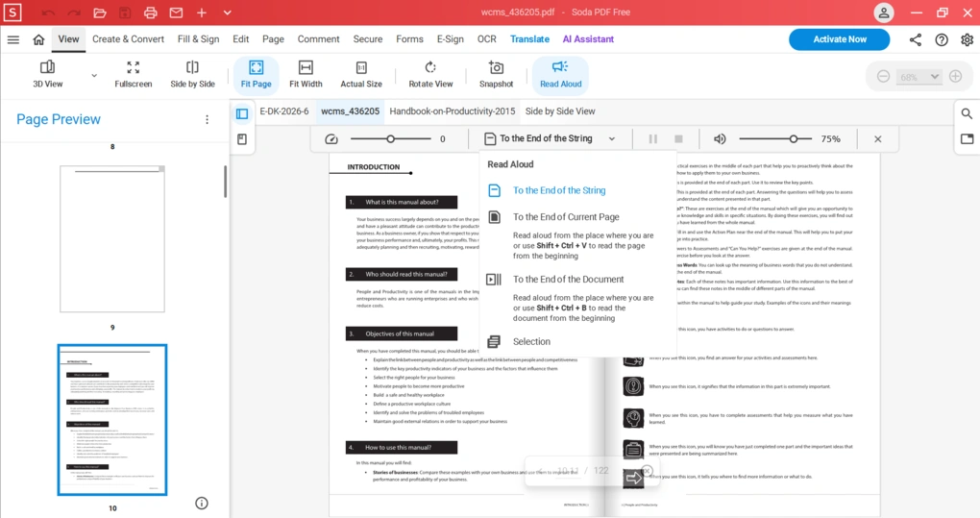Screen dimensions: 980x518
Task: Show page preview info
Action: pos(201,503)
